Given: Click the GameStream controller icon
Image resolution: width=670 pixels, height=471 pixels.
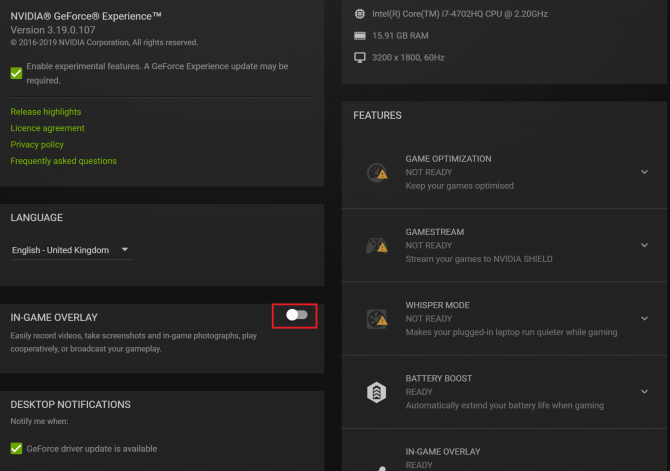Looking at the screenshot, I should (377, 246).
